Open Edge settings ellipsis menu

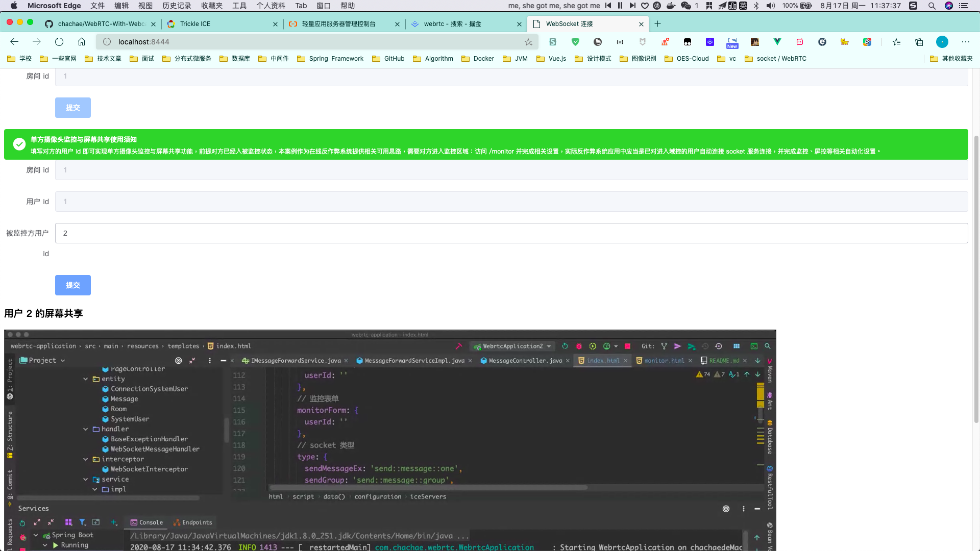point(965,42)
